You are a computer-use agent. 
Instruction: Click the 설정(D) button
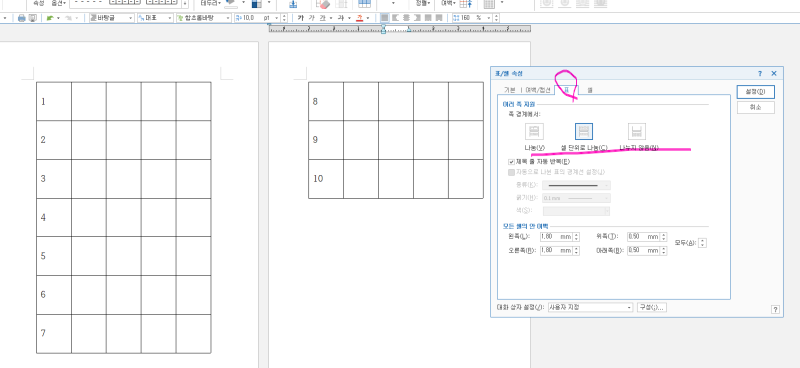[x=756, y=92]
